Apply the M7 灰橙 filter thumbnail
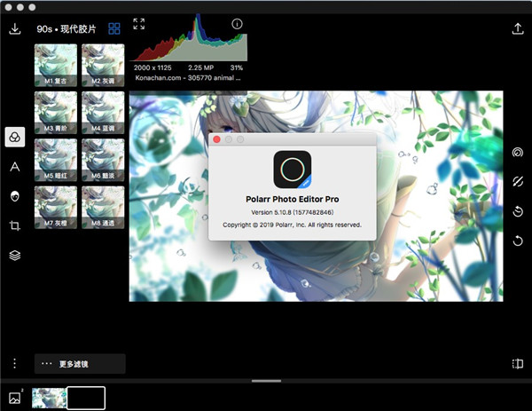The height and width of the screenshot is (411, 532). pyautogui.click(x=56, y=208)
